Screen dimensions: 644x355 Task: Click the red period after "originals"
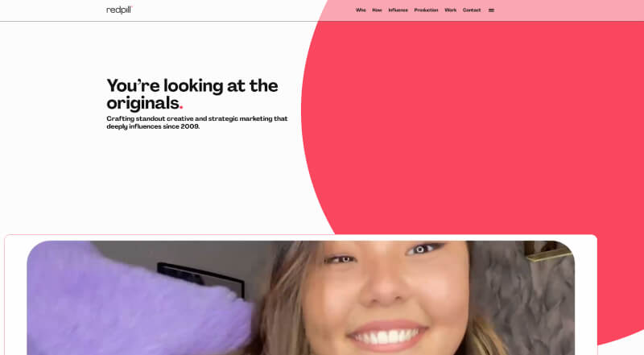(181, 108)
